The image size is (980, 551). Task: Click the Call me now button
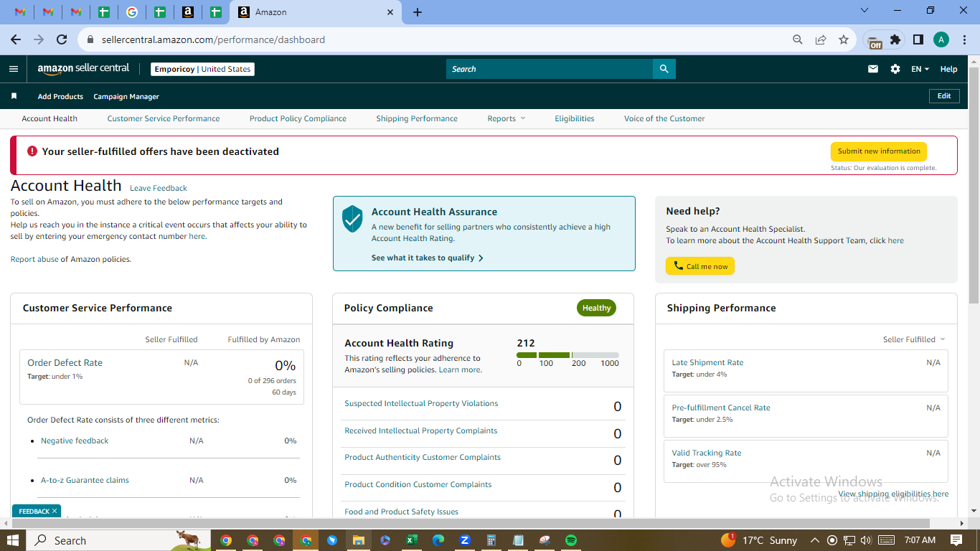tap(700, 266)
